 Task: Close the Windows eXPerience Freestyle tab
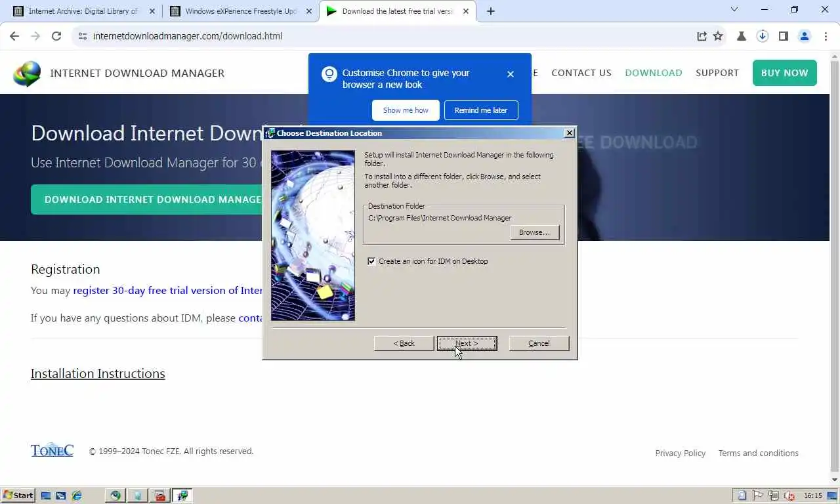[309, 11]
